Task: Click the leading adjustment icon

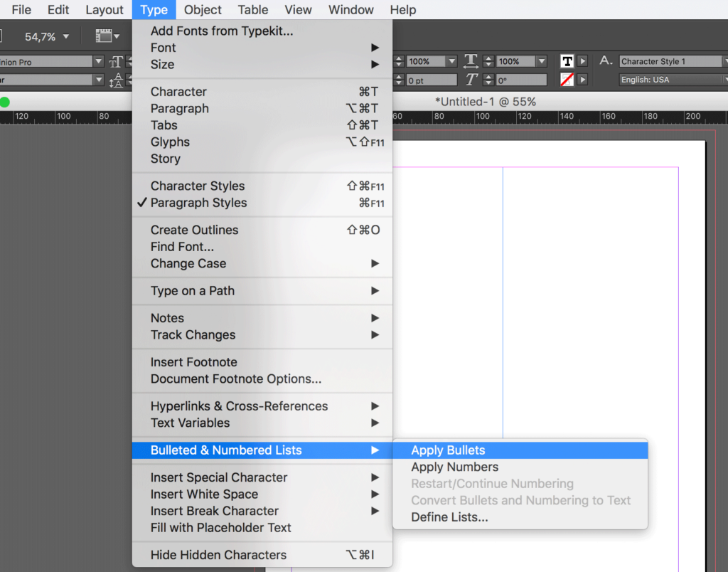Action: [117, 80]
